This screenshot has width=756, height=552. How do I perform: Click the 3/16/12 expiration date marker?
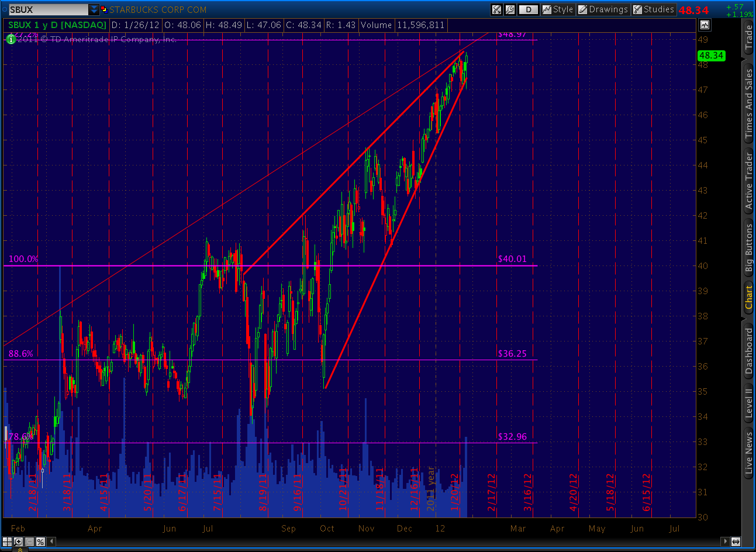pyautogui.click(x=528, y=492)
